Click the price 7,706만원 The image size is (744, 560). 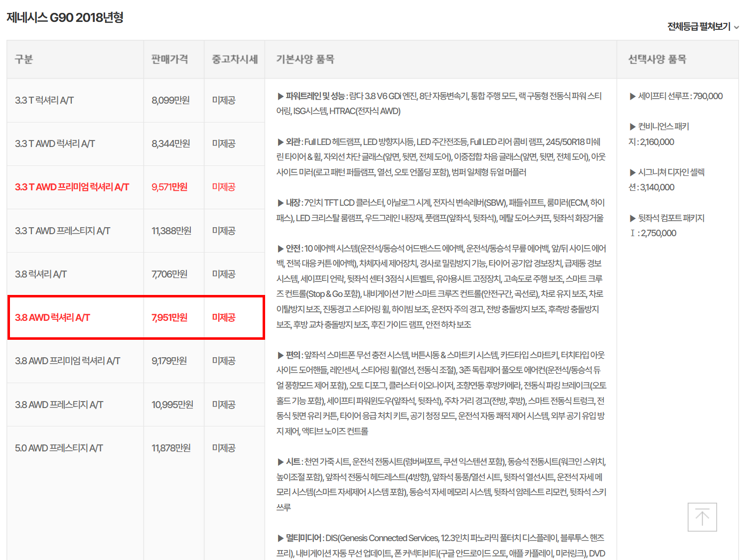pyautogui.click(x=169, y=275)
